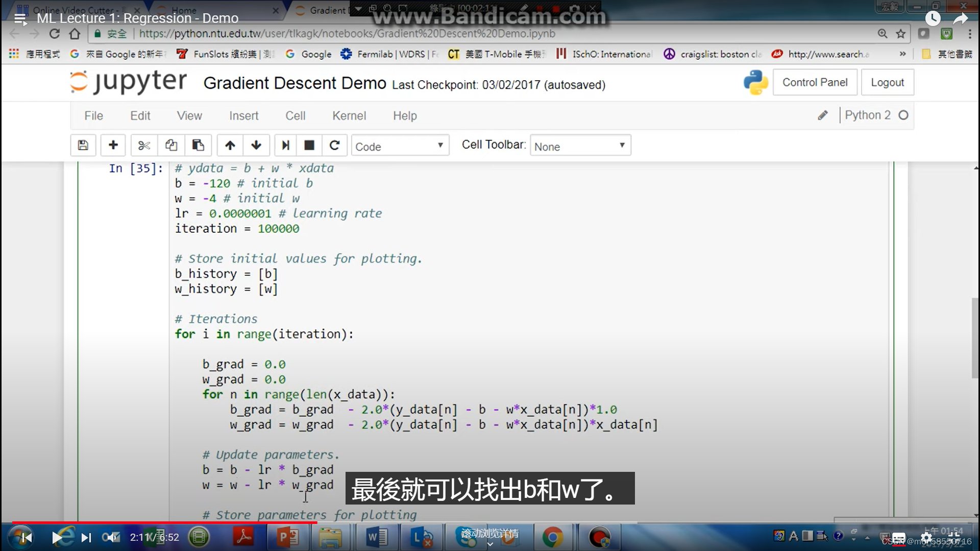
Task: Open the File menu
Action: pos(93,116)
